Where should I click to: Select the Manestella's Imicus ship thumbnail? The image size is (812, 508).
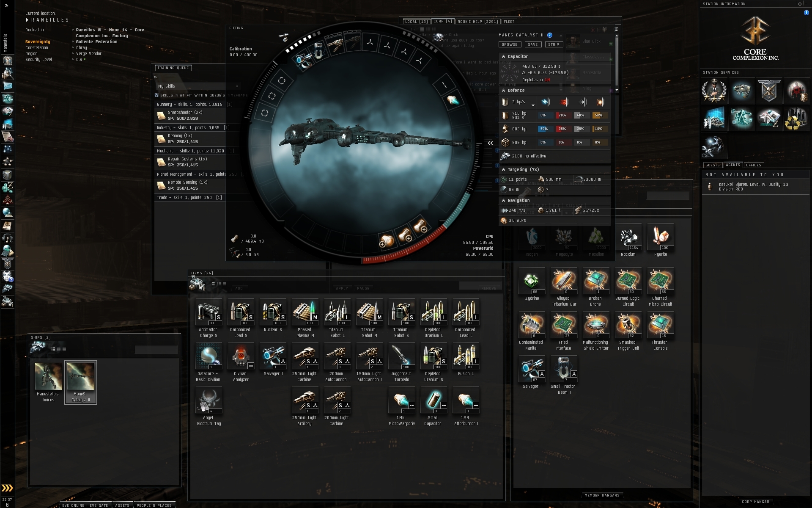click(x=48, y=377)
